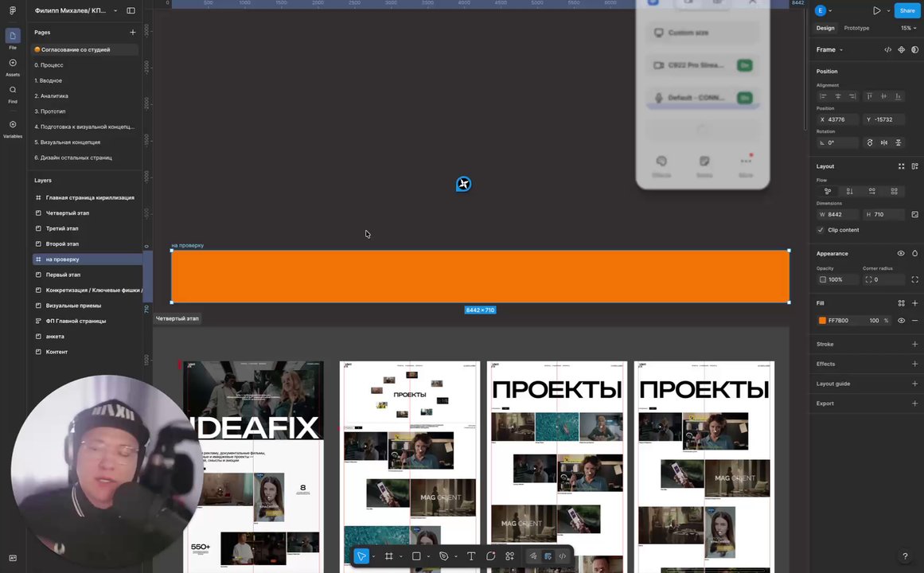Open the File panel in left sidebar

tap(13, 39)
